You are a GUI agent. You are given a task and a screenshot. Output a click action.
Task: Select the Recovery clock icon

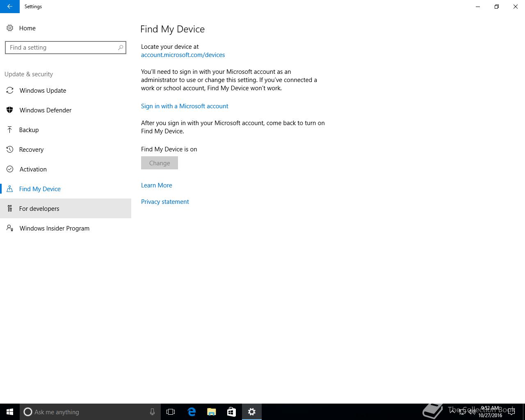10,150
